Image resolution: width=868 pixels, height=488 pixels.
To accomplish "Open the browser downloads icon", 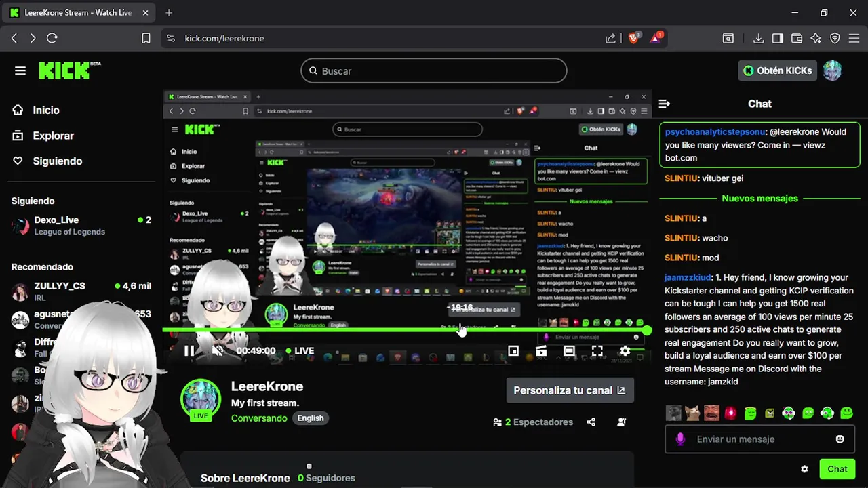I will point(758,39).
